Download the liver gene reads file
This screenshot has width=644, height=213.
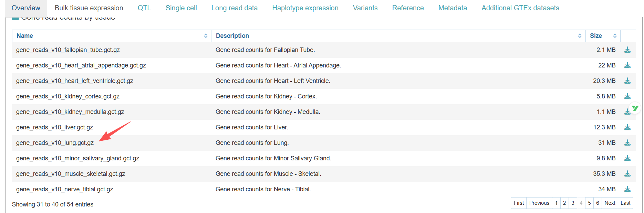627,127
